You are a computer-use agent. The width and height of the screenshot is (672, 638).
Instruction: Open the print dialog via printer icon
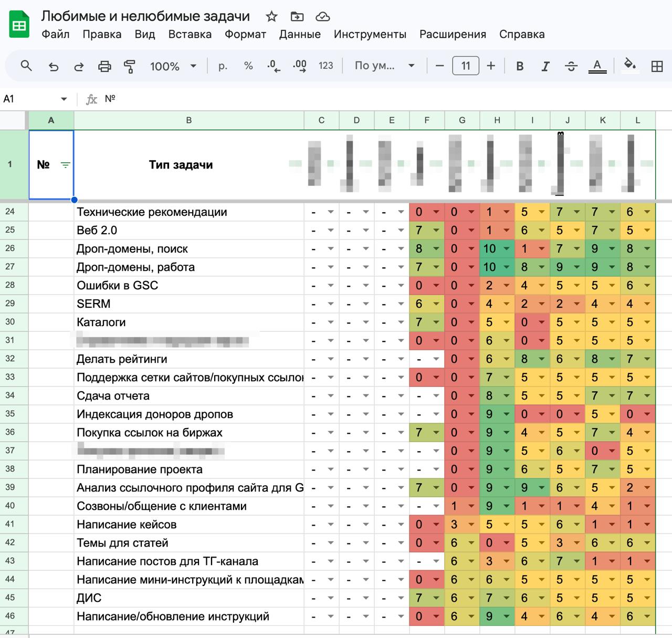click(104, 66)
